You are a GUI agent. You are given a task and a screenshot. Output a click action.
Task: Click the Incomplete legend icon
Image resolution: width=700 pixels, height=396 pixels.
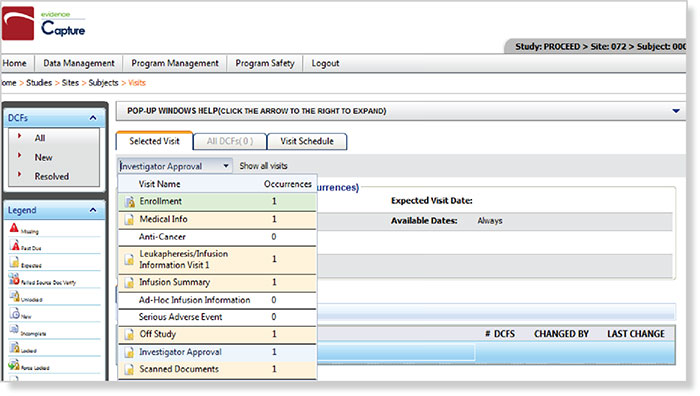(14, 329)
